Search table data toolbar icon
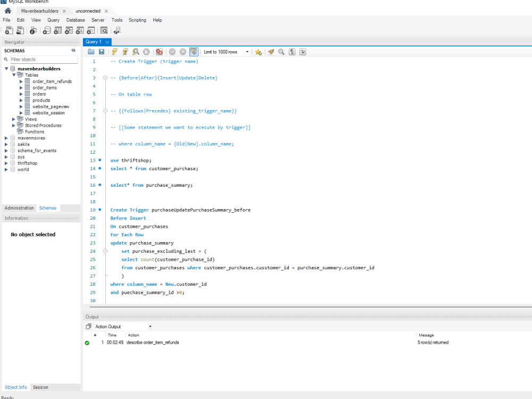The height and width of the screenshot is (399, 532). coord(104,30)
